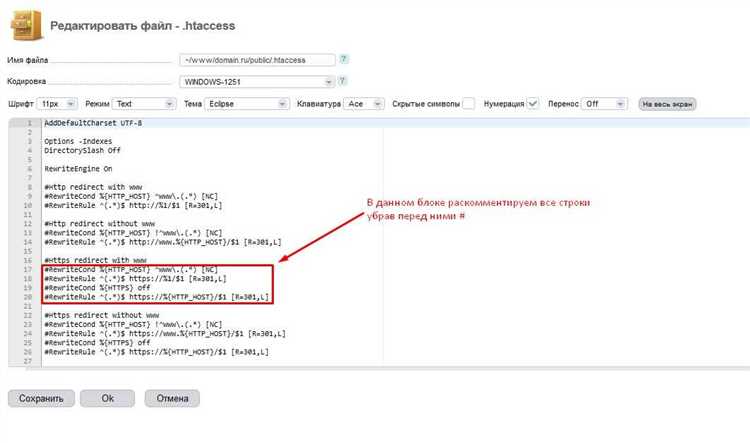Click the Сохранить save button
Image resolution: width=750 pixels, height=443 pixels.
(41, 399)
